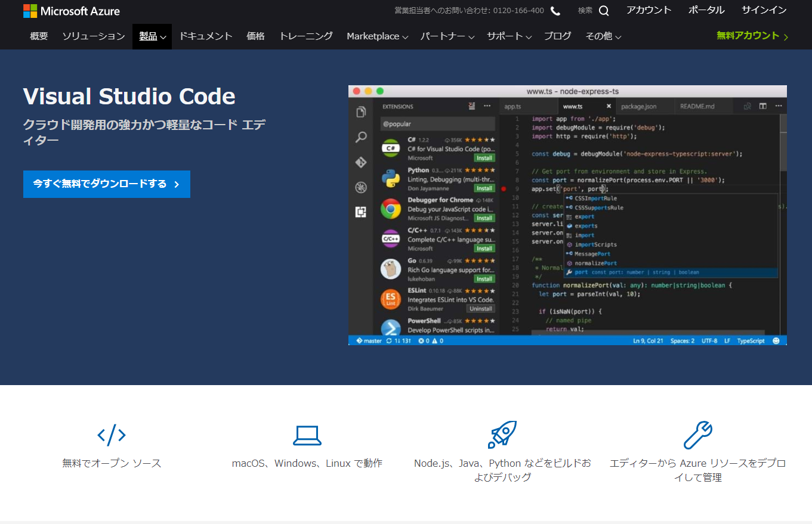The height and width of the screenshot is (524, 812).
Task: Click the split editor icon in VS Code
Action: pos(762,106)
